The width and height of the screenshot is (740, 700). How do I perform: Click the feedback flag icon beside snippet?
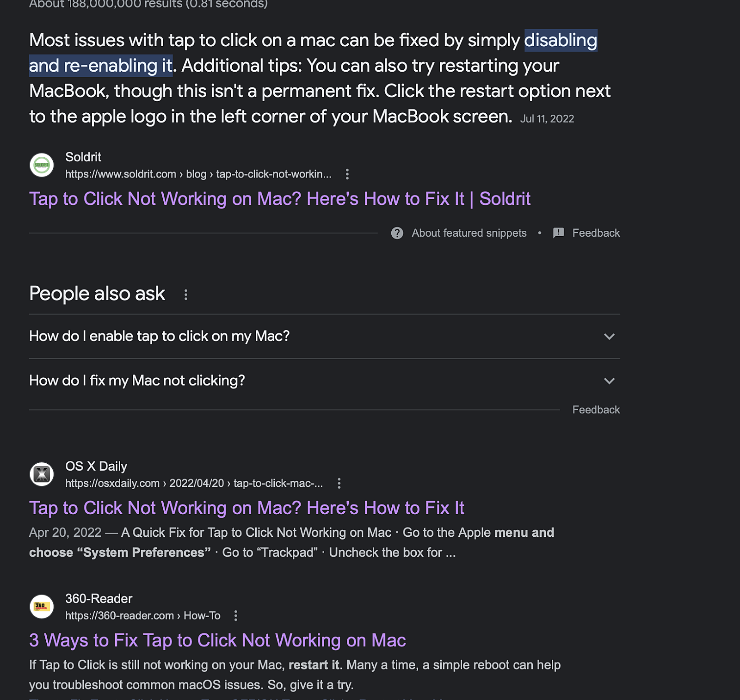(x=558, y=233)
